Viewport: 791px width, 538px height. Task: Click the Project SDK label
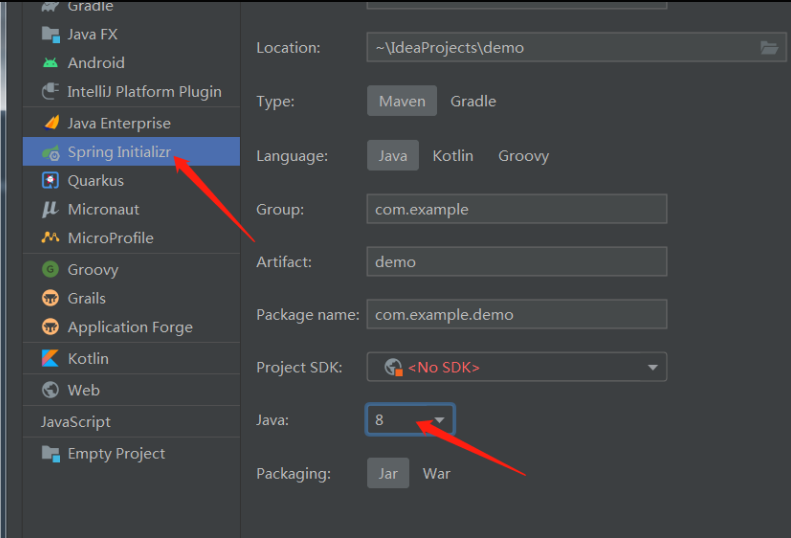click(x=299, y=367)
